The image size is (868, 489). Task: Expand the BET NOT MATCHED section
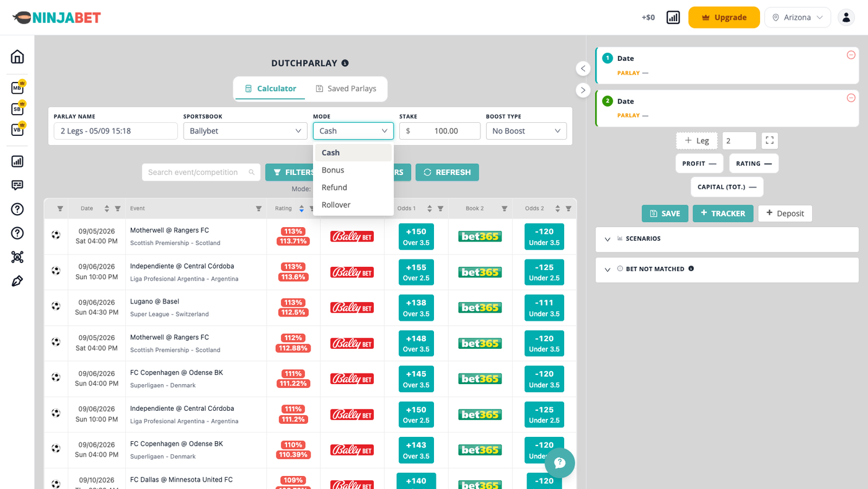pyautogui.click(x=727, y=269)
